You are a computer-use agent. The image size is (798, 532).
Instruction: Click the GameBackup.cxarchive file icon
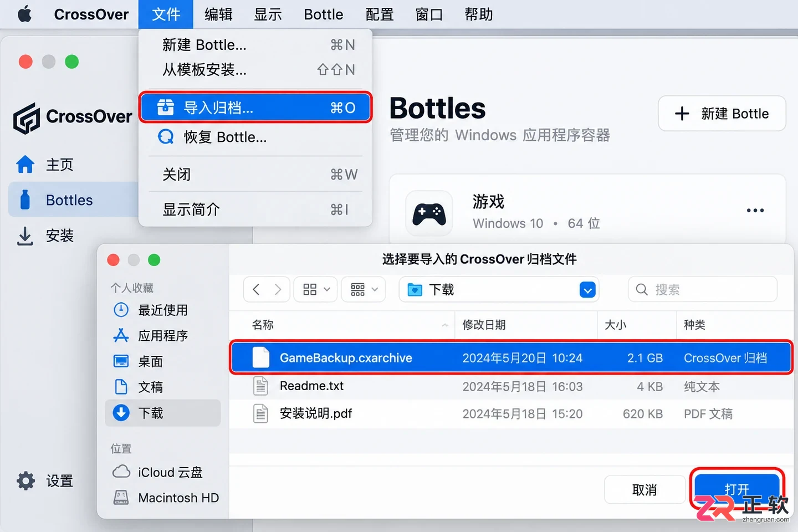point(260,357)
